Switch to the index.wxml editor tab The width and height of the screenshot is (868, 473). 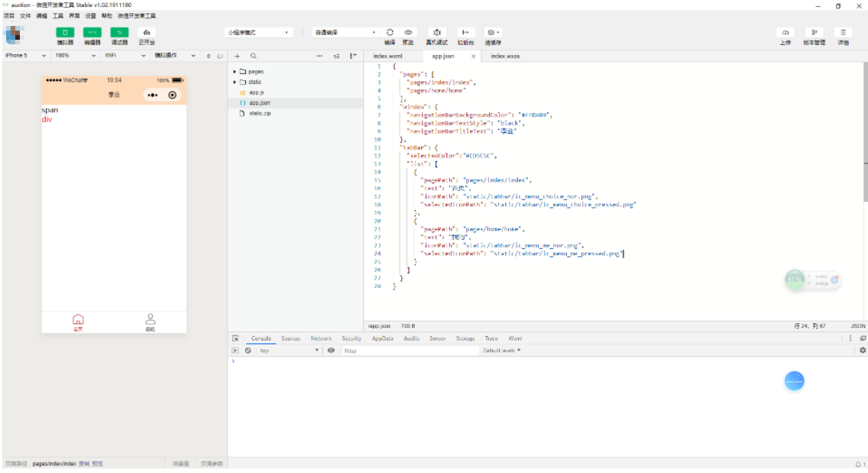click(x=387, y=57)
